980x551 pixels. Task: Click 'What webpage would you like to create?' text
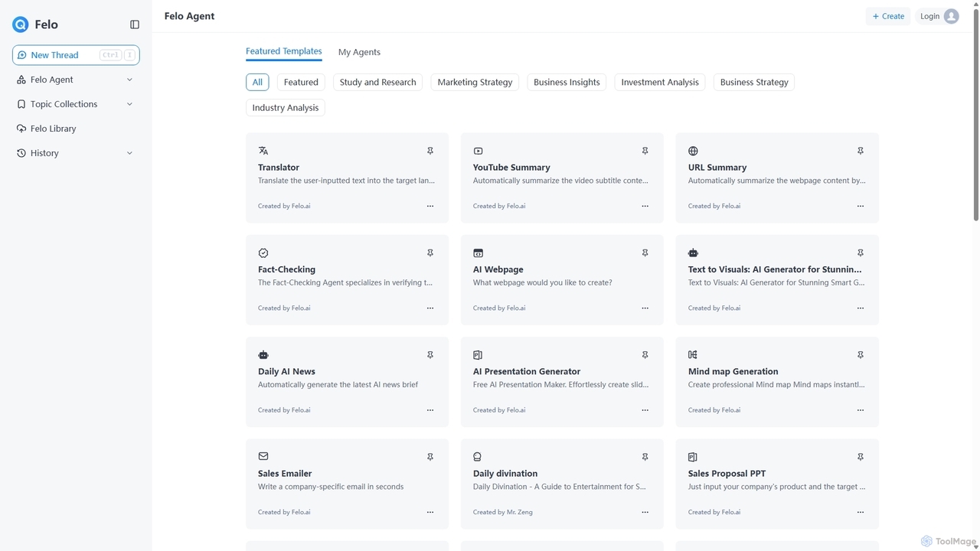[543, 282]
